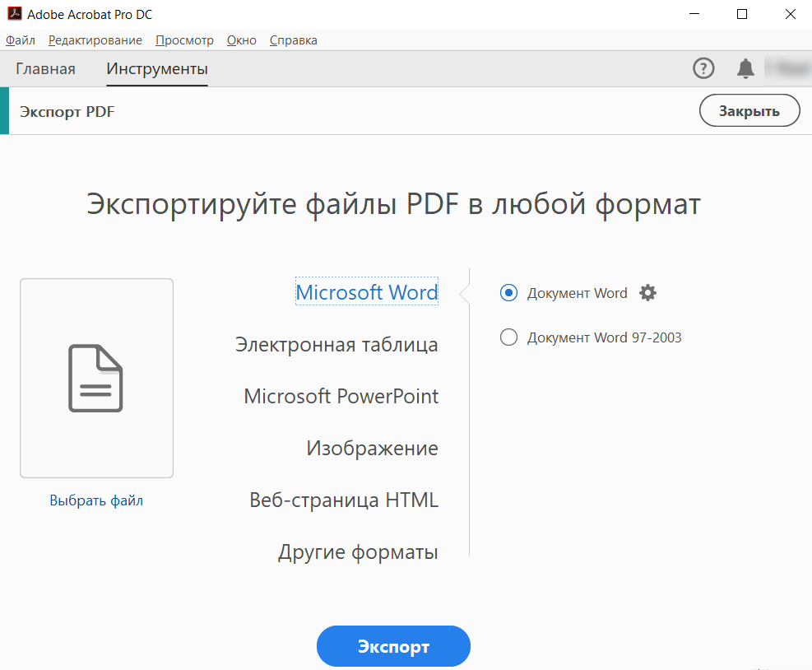Click the Выбрать файл link

pos(96,500)
